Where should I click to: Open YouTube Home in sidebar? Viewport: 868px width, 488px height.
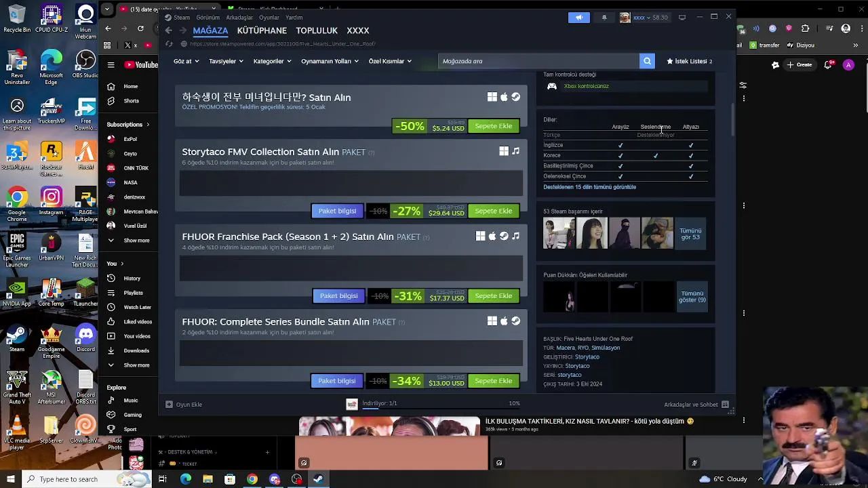130,87
